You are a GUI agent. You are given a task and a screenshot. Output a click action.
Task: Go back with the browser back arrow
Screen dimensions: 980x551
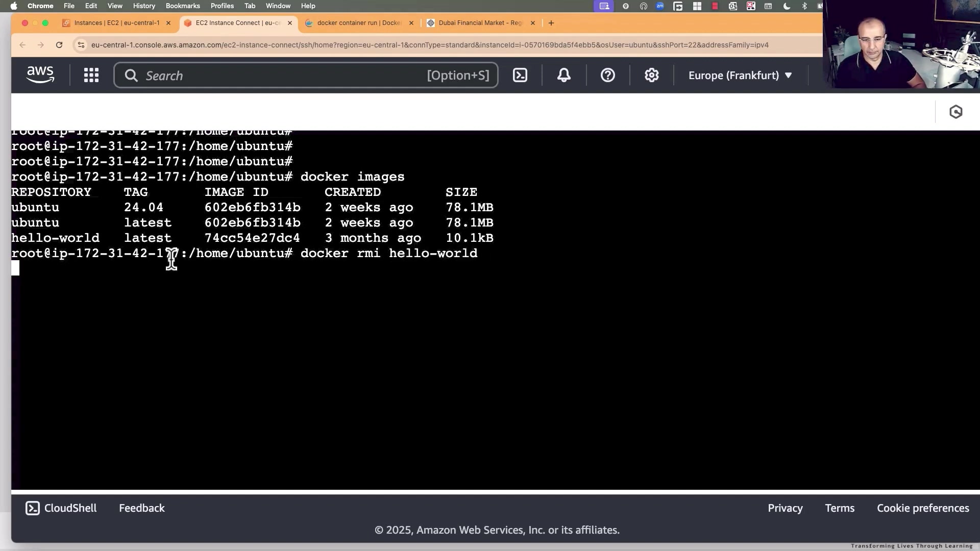click(x=22, y=45)
